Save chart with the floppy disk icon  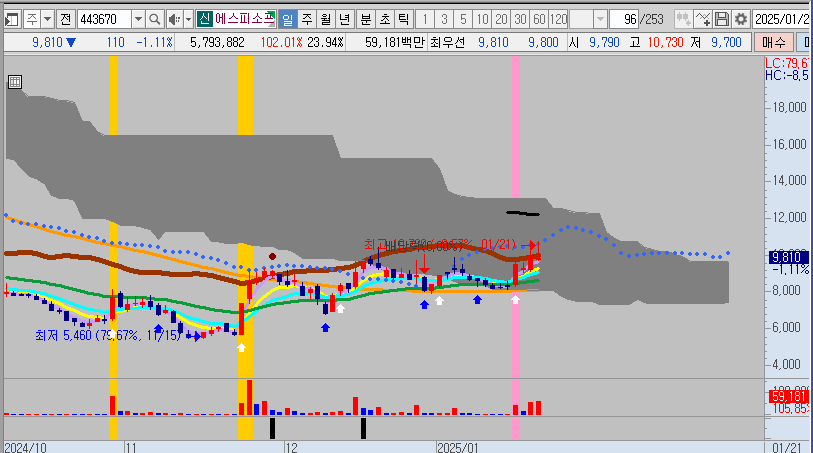(x=722, y=20)
